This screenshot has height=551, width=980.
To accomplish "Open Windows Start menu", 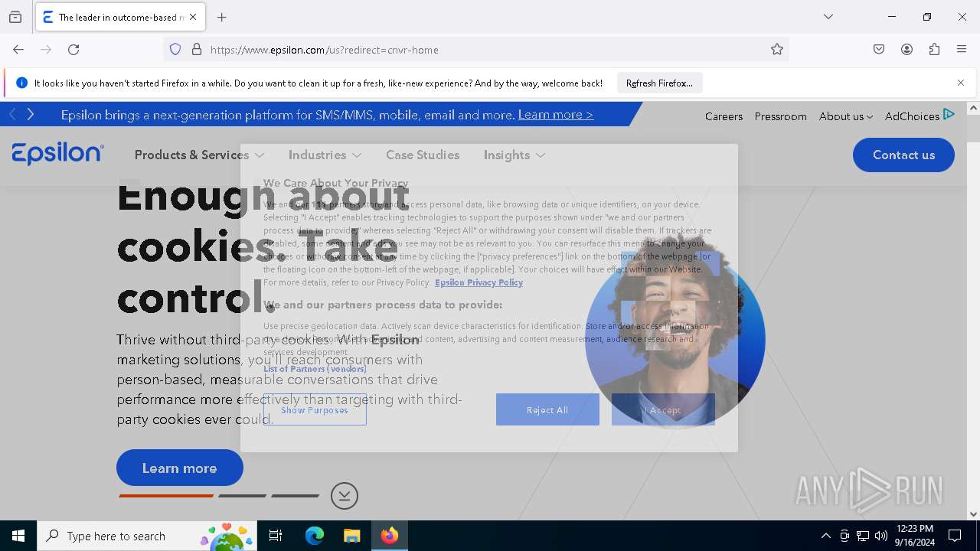I will click(18, 536).
